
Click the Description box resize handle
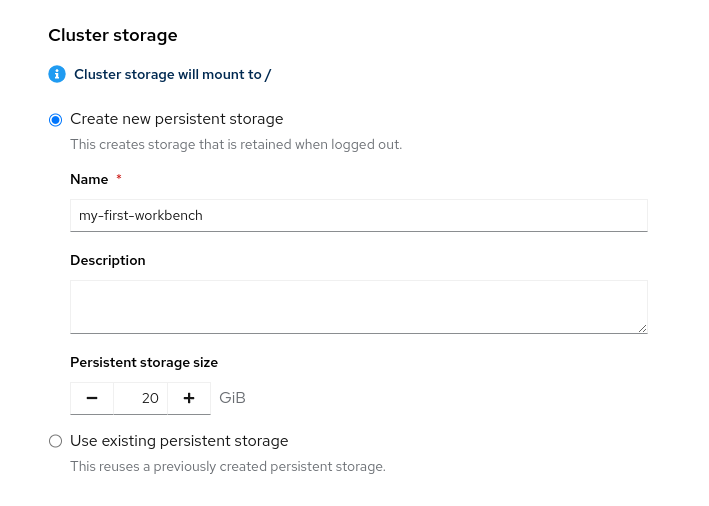tap(642, 327)
